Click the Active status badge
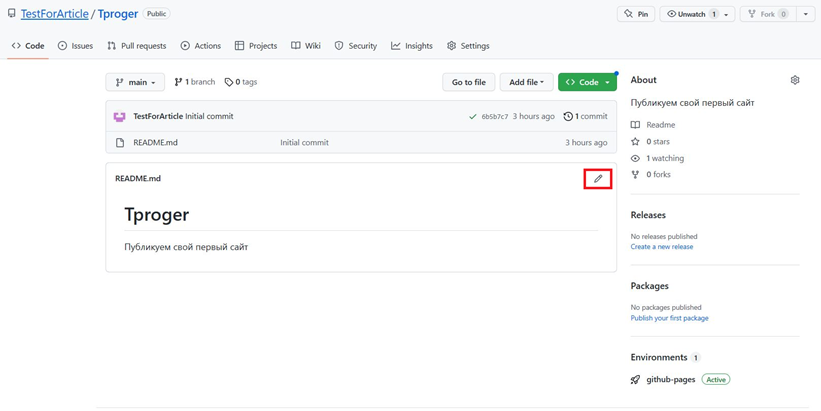 pyautogui.click(x=716, y=380)
